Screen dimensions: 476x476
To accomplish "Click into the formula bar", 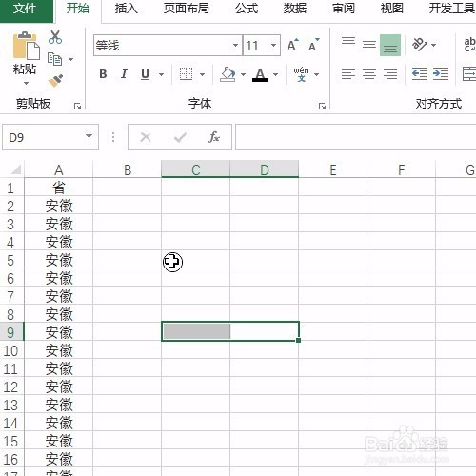I will [x=355, y=137].
